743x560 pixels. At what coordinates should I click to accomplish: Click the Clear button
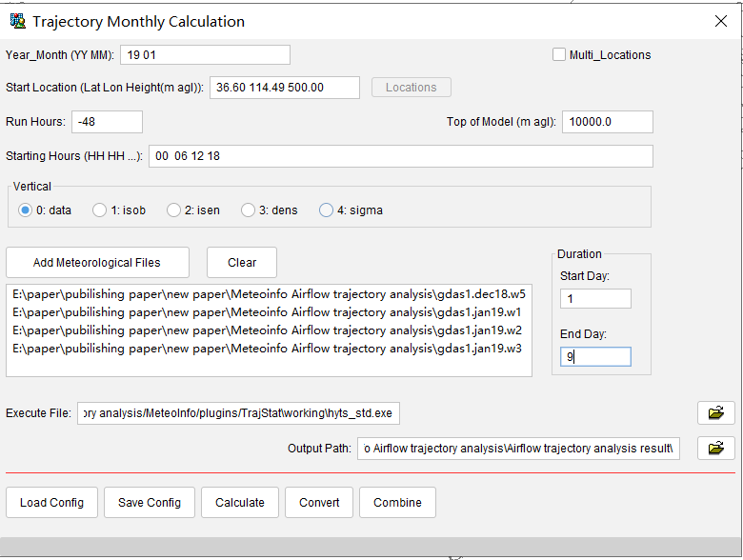(x=242, y=263)
